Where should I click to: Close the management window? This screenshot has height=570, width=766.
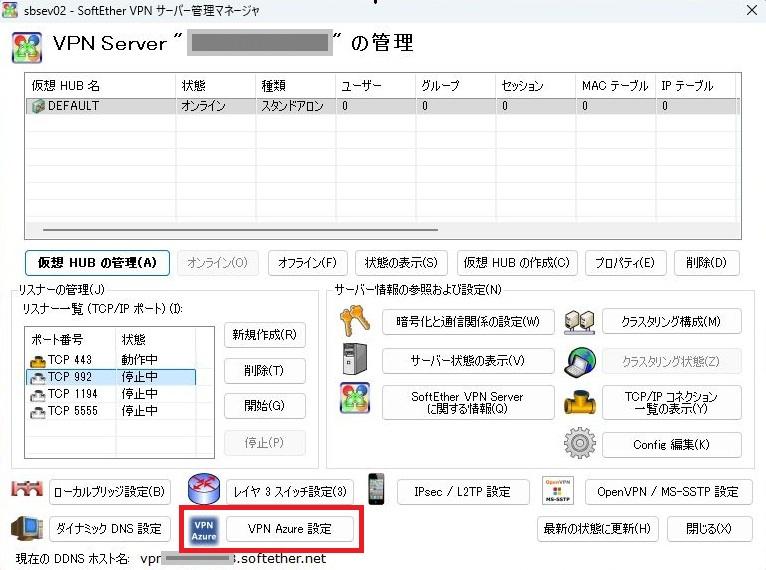pyautogui.click(x=752, y=10)
